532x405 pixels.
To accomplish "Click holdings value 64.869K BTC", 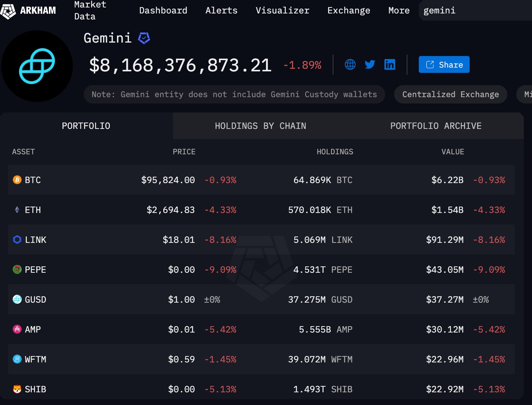I will pos(323,180).
